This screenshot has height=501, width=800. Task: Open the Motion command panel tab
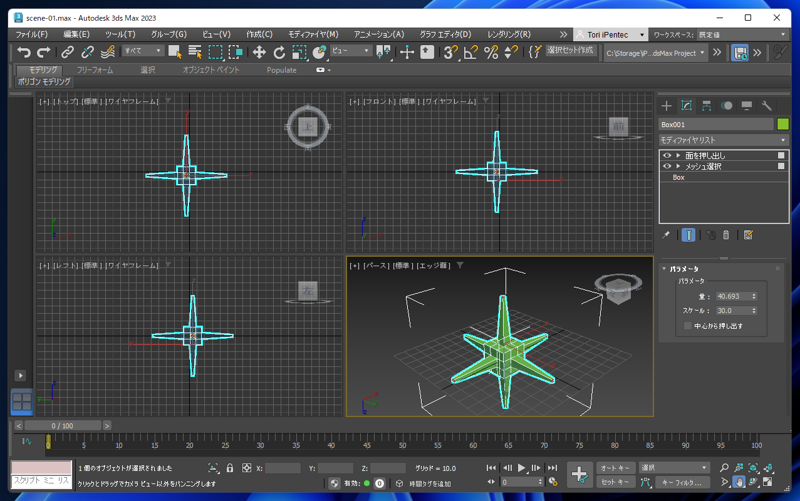tap(727, 106)
